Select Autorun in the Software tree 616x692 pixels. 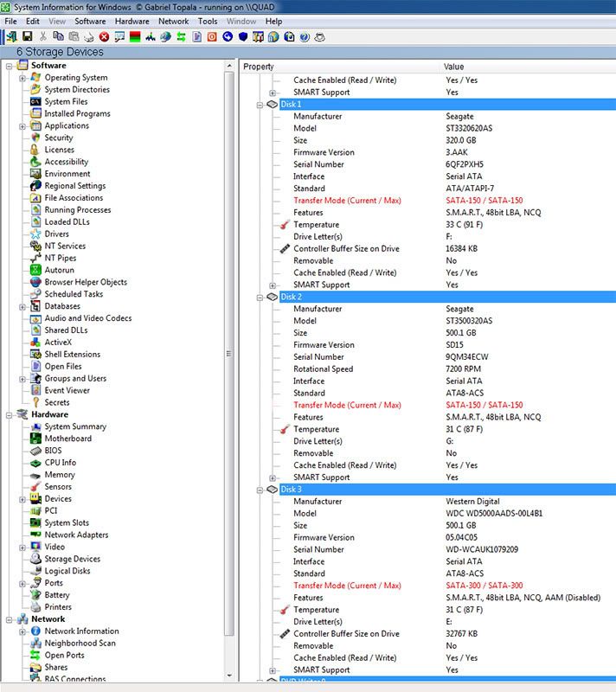tap(60, 270)
